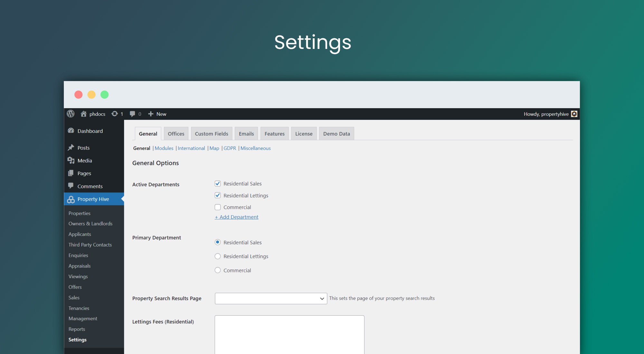
Task: Switch to the Custom Fields tab
Action: click(212, 134)
